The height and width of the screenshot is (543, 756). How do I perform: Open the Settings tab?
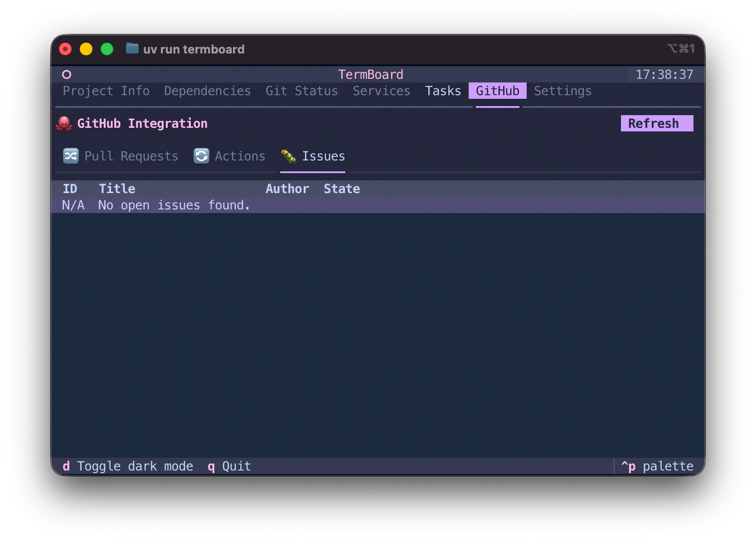pyautogui.click(x=563, y=91)
